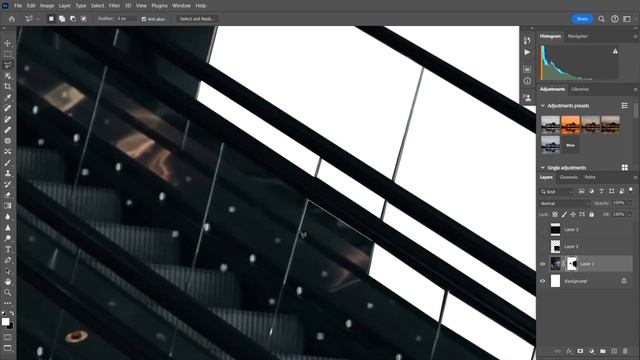The width and height of the screenshot is (640, 360).
Task: Open the Select menu
Action: pyautogui.click(x=98, y=6)
